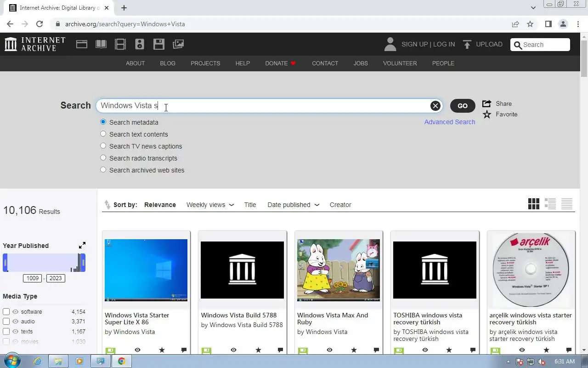
Task: Open the Images icon in top bar
Action: point(178,44)
